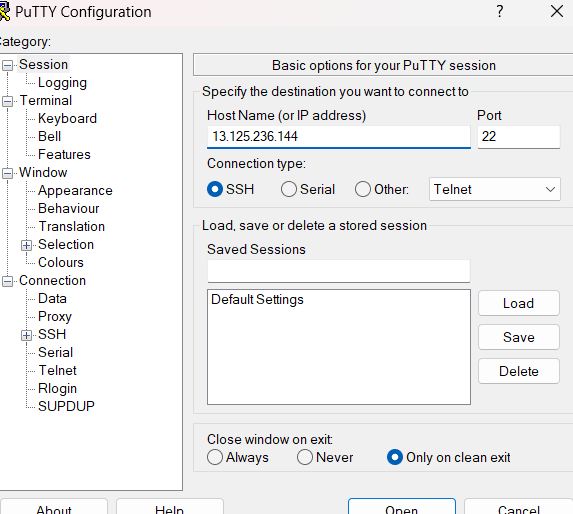
Task: Open the context help question mark
Action: coord(500,11)
